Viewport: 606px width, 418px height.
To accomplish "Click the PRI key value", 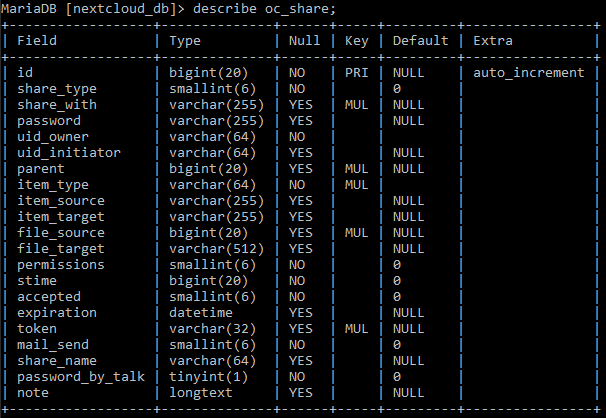I will point(357,73).
